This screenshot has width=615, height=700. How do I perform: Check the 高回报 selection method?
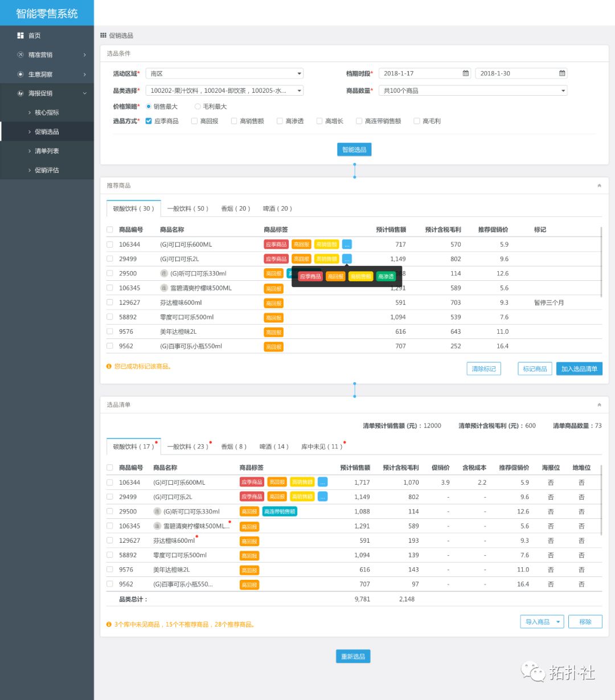point(194,121)
